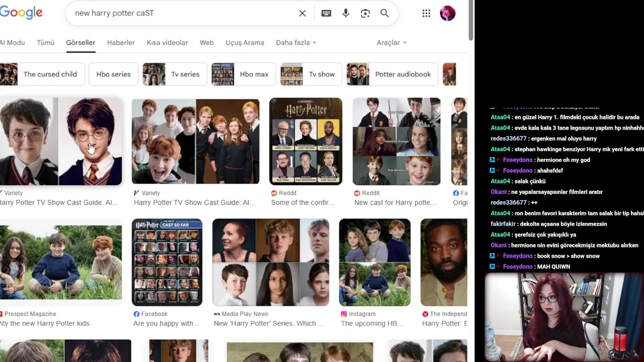The width and height of the screenshot is (644, 362).
Task: Click chat username redes336677 with '++'
Action: pos(509,202)
